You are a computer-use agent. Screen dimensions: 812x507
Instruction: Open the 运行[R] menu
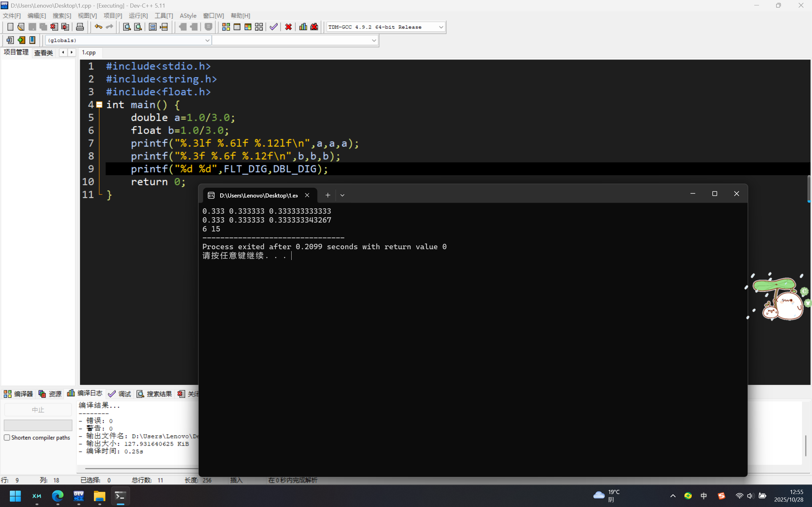tap(138, 16)
